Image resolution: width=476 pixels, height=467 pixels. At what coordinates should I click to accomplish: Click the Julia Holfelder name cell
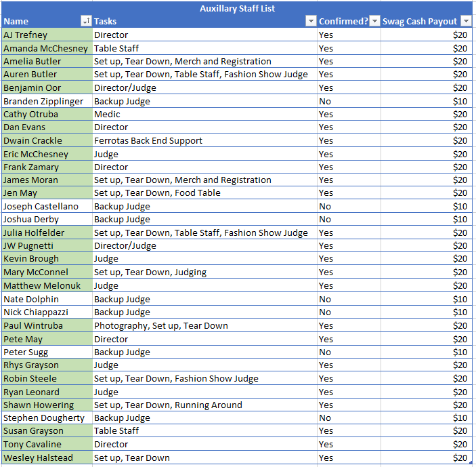[x=47, y=232]
